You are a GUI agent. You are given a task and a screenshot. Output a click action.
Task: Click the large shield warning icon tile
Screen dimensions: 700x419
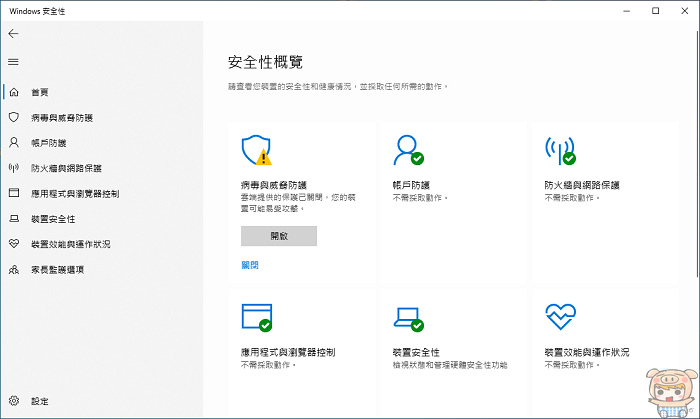257,150
